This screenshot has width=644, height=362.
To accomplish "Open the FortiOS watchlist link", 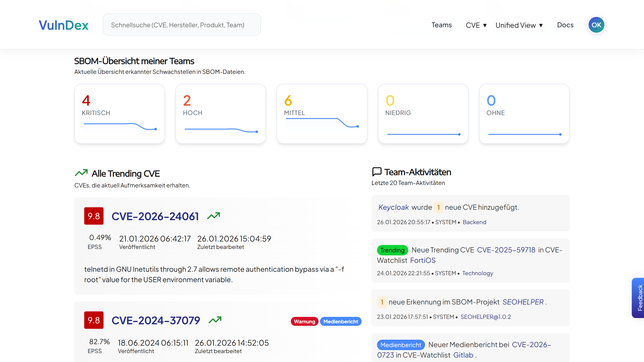I will click(423, 260).
